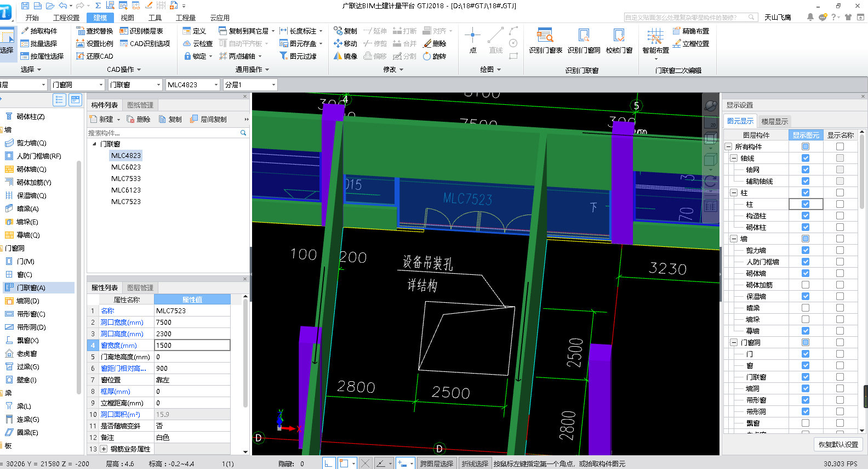Click the search icon in component search box
The image size is (868, 469).
click(x=243, y=133)
